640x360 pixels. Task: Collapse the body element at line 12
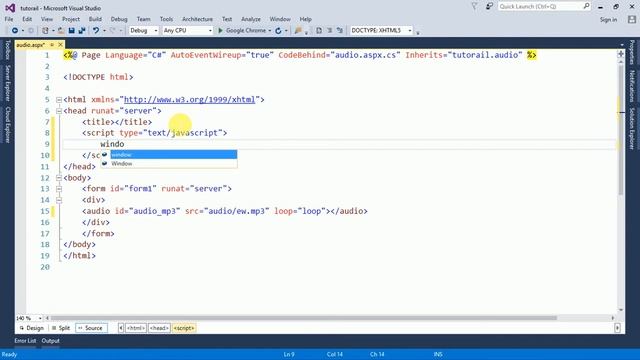pyautogui.click(x=59, y=178)
